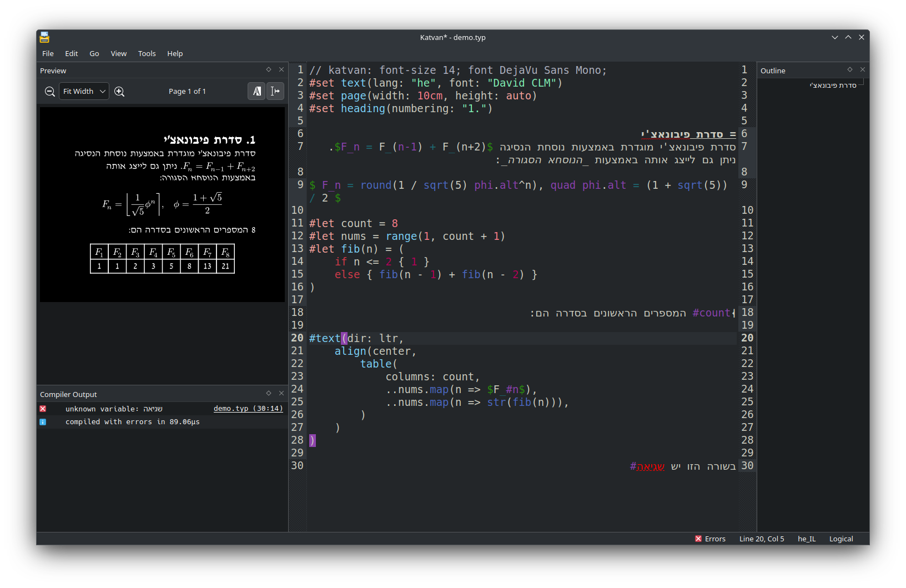
Task: Close the Outline panel
Action: coord(863,70)
